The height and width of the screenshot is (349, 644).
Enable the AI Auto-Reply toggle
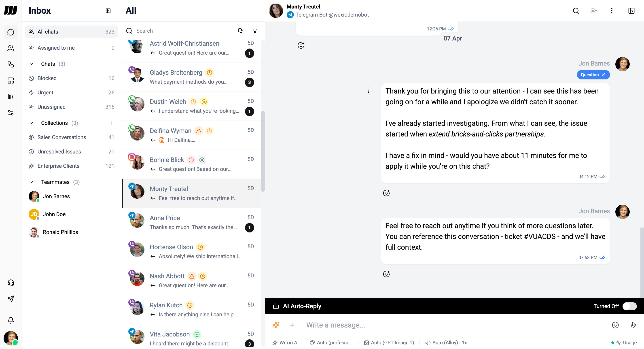[629, 306]
